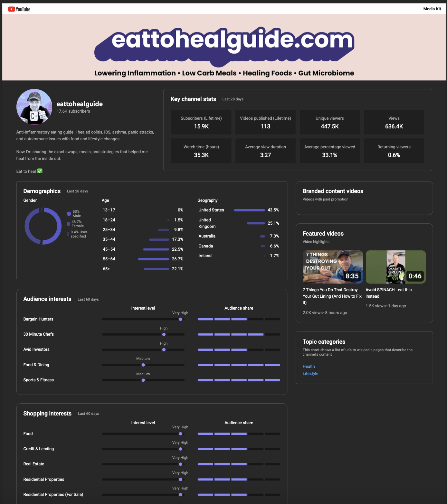Click the Media Kit label in header
Viewport: 447px width, 504px height.
tap(432, 9)
